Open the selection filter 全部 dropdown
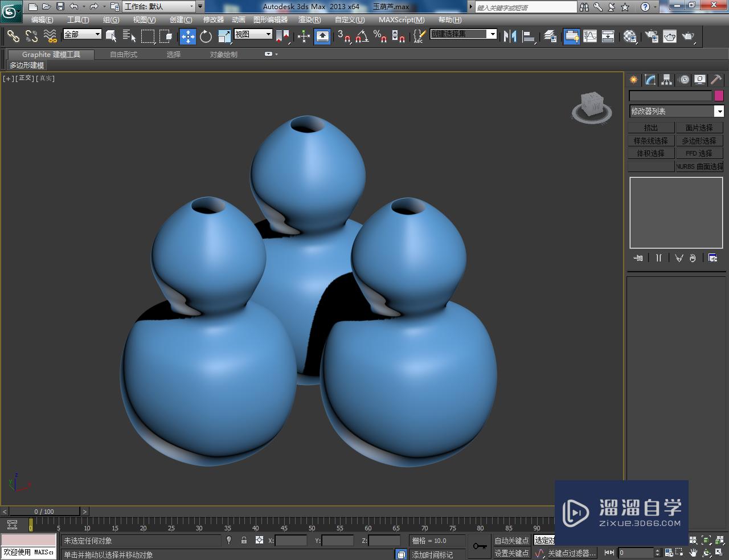Screen dimensions: 729x560 [82, 34]
